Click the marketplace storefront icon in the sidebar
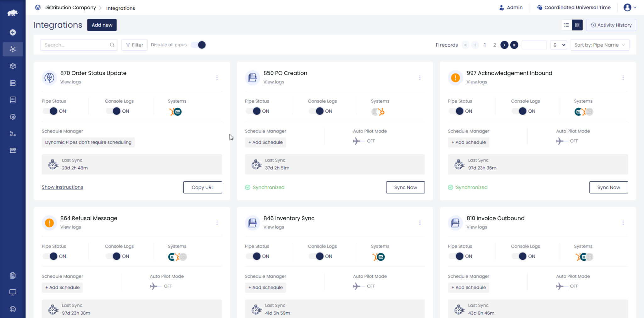Viewport: 644px width, 318px height. [13, 150]
